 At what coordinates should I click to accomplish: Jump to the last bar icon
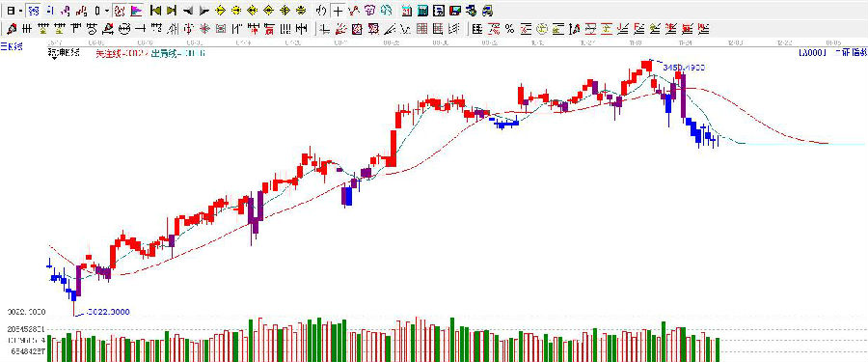[x=172, y=10]
